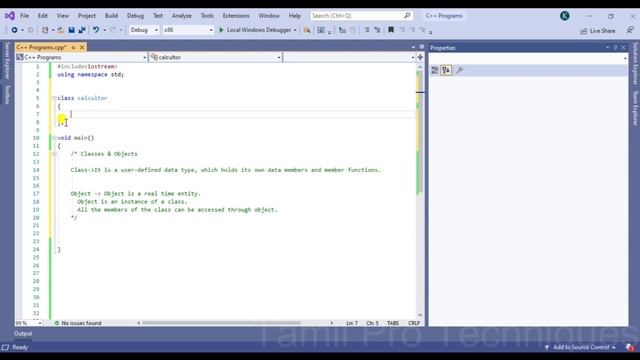This screenshot has height=360, width=640.
Task: Close the C++ Programs.cpp tab
Action: pos(82,47)
